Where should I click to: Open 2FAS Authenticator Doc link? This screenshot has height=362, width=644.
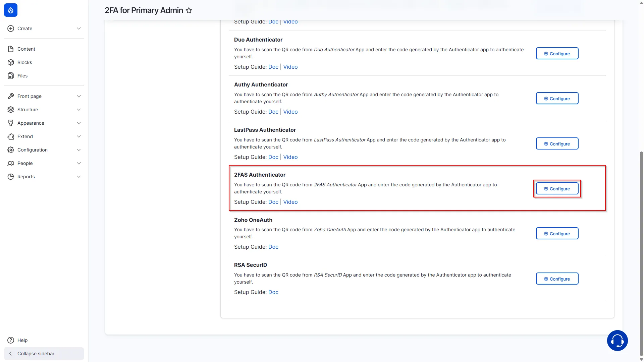273,202
